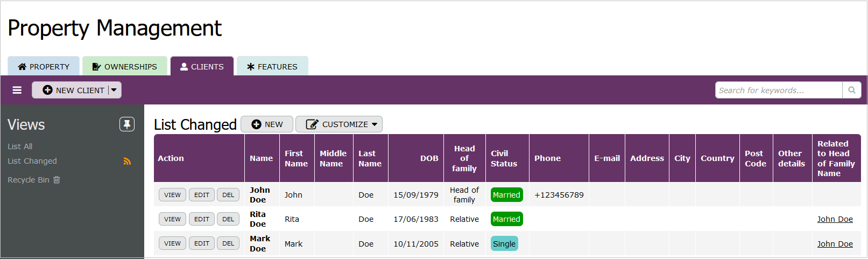This screenshot has height=259, width=868.
Task: View the John Doe client record
Action: (172, 195)
